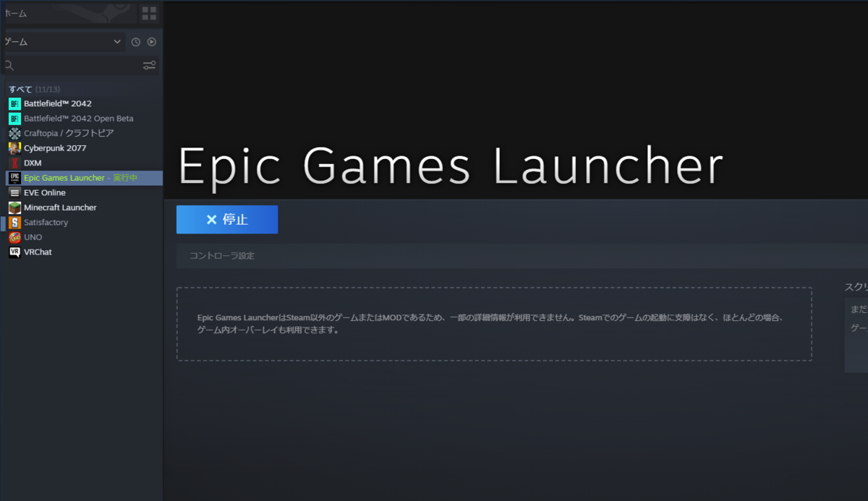Focus the library search field
Viewport: 868px width, 501px height.
coord(80,66)
